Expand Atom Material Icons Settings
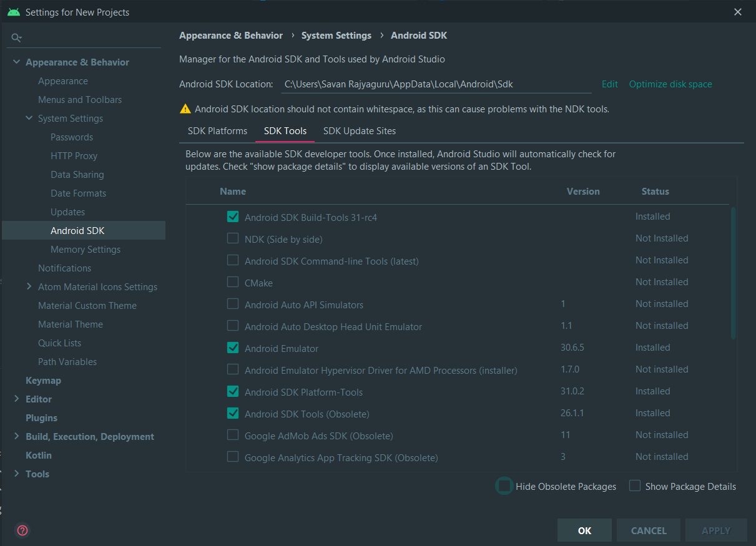 tap(29, 286)
